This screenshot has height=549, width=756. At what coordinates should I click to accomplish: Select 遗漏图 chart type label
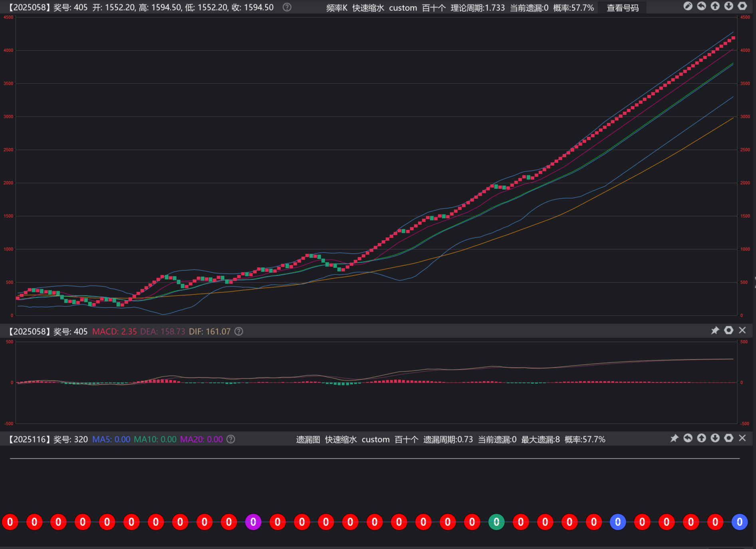[308, 440]
